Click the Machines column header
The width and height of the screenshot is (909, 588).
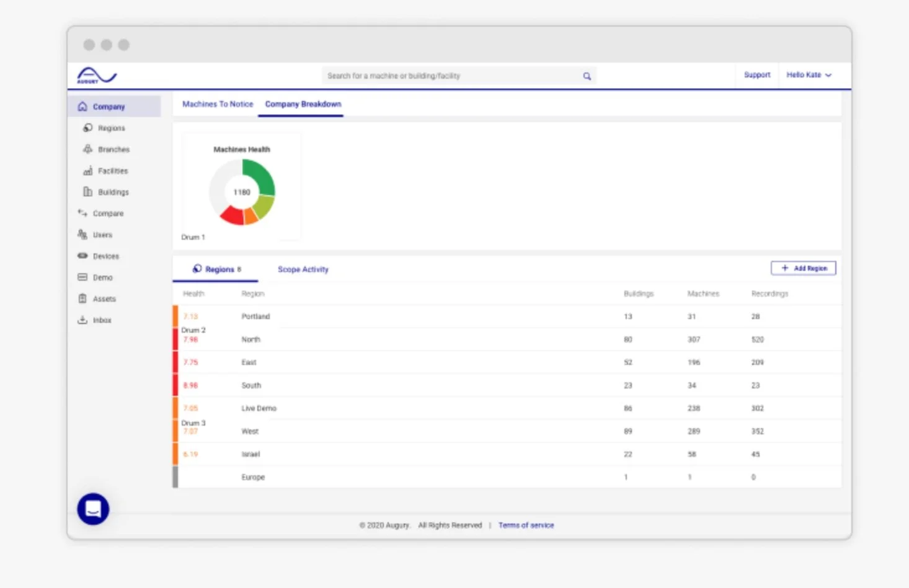pyautogui.click(x=703, y=294)
